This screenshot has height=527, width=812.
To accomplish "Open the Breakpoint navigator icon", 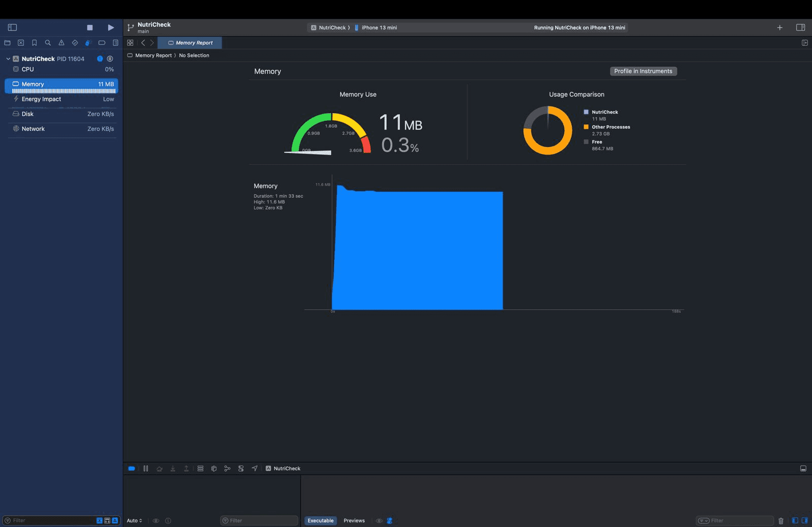I will coord(102,43).
